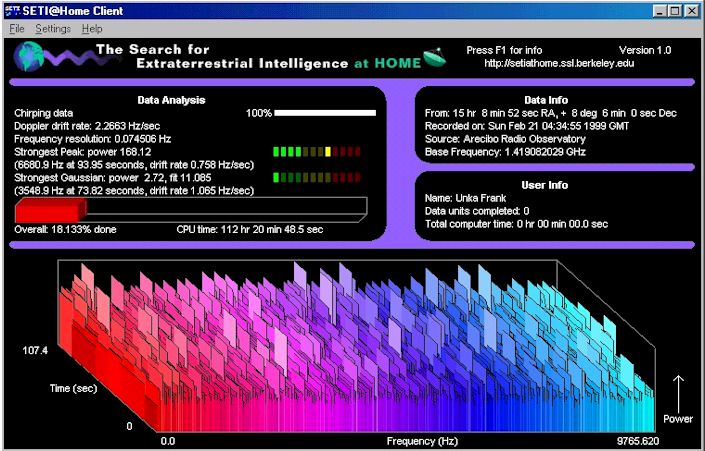Click the 'Time (sec)' axis label

tap(73, 388)
